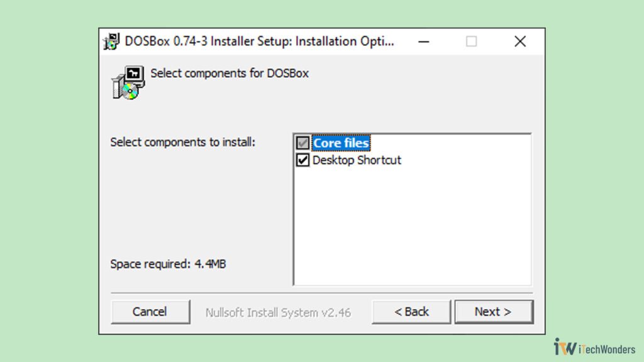Select the Core files component entry
Screen dimensions: 644x362
340,143
